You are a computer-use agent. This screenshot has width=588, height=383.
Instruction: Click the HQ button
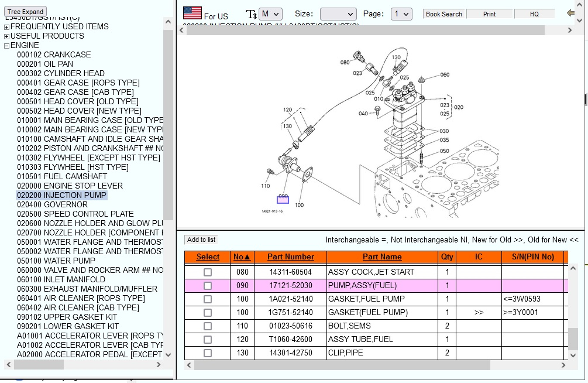[x=534, y=14]
